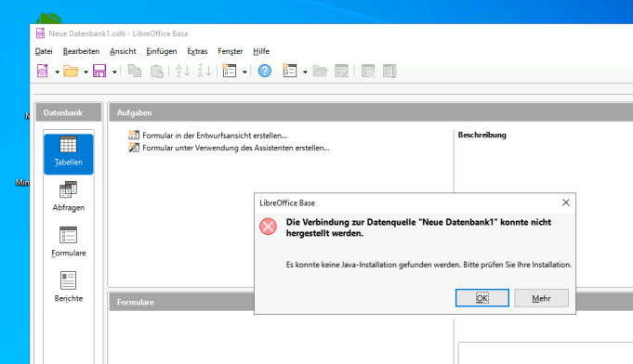Select Formulare in the Datenbank sidebar
The image size is (633, 364).
point(68,241)
